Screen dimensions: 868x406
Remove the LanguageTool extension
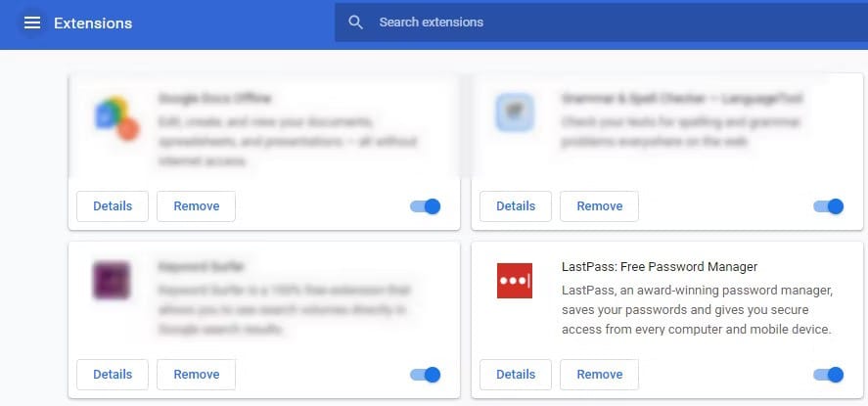point(599,206)
